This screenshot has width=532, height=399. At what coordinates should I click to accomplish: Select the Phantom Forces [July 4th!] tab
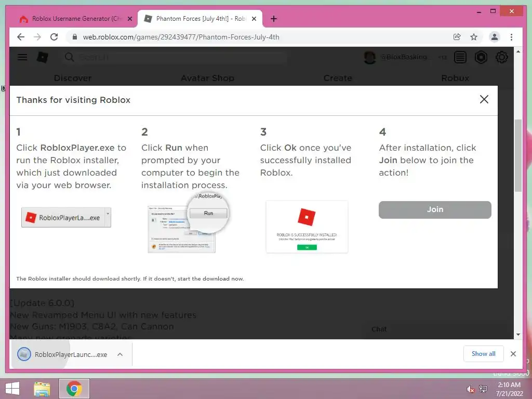tap(199, 19)
